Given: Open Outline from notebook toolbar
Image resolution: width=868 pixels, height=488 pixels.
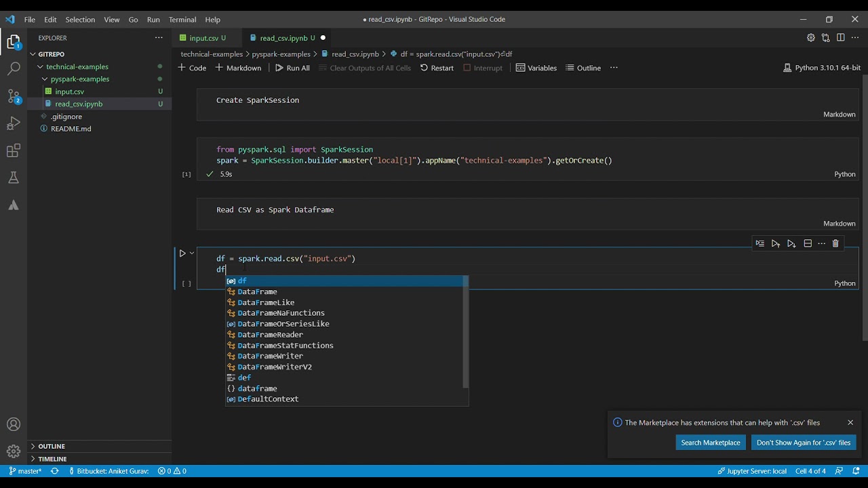Looking at the screenshot, I should pos(583,68).
